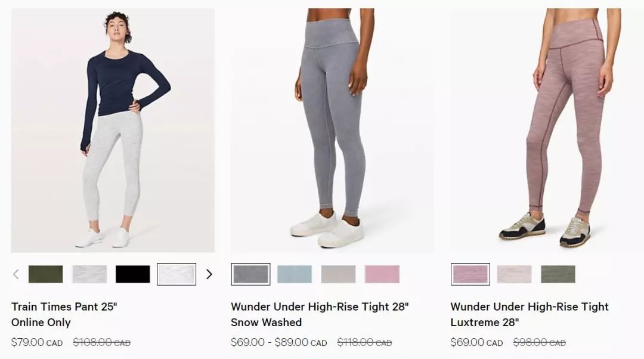Open Train Times Pant 25" product link
Viewport: 644px width, 359px height.
64,315
